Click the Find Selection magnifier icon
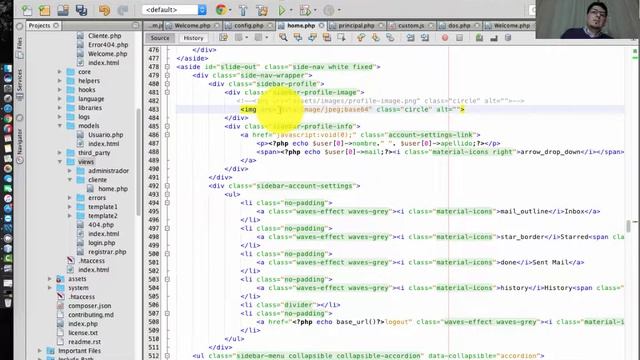 pos(283,38)
